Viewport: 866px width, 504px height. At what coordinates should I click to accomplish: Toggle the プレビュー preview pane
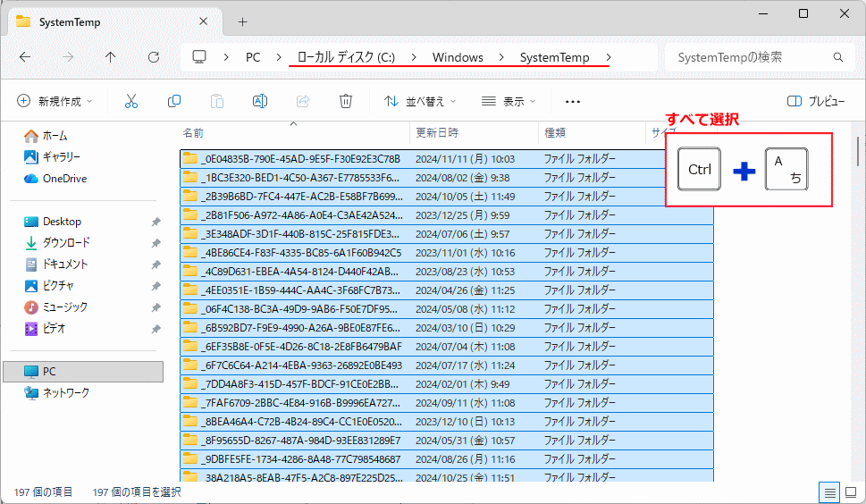coord(816,101)
